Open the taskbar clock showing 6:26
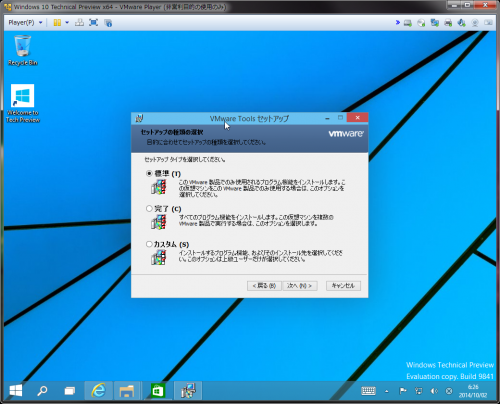 coord(473,391)
